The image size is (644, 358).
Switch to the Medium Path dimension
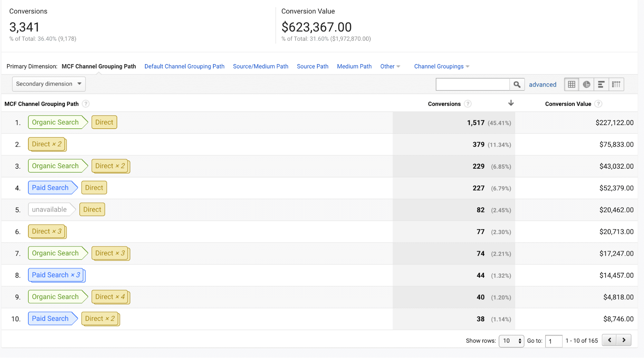click(354, 66)
